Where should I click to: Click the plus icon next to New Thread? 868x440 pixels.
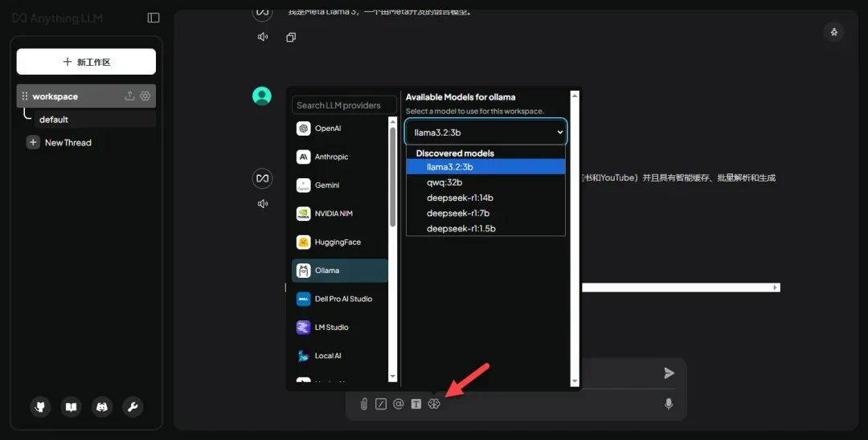(33, 143)
